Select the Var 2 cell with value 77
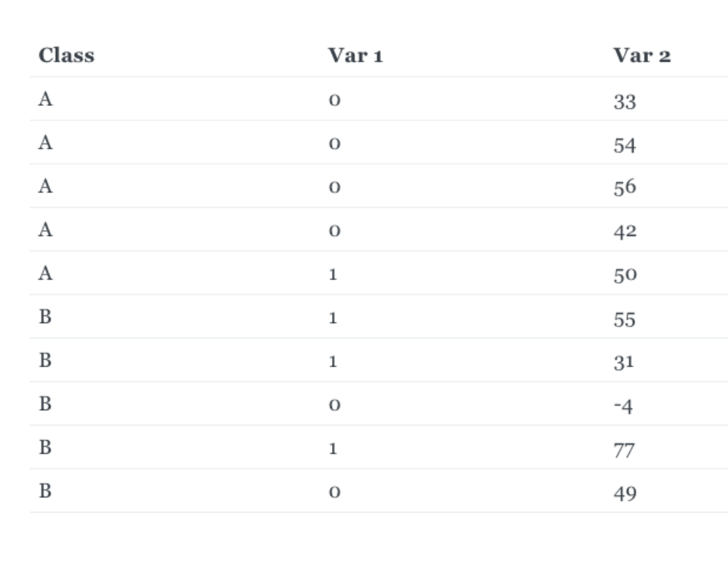 [x=624, y=450]
